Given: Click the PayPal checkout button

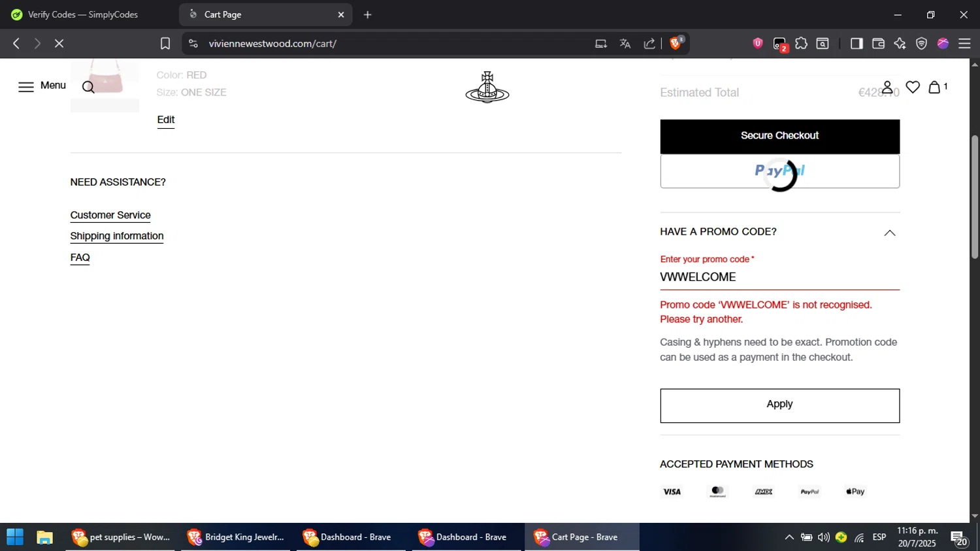Looking at the screenshot, I should click(x=779, y=171).
